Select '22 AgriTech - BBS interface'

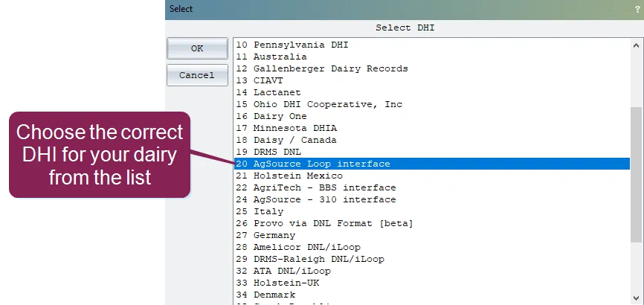tap(432, 188)
